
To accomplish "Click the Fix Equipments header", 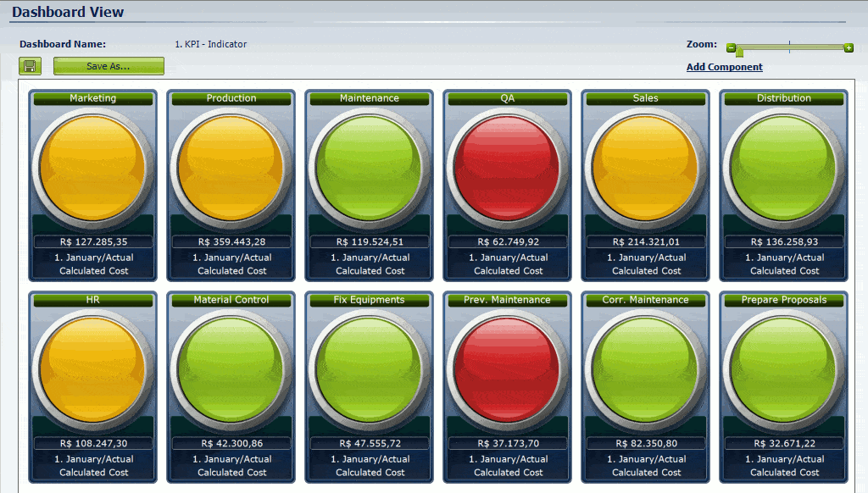I will click(370, 300).
